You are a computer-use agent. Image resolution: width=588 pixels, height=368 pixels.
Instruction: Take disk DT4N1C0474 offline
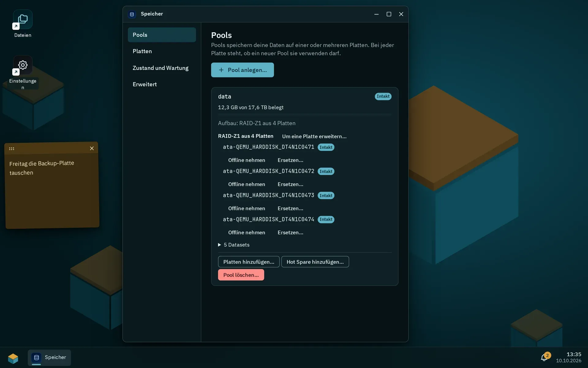coord(247,232)
